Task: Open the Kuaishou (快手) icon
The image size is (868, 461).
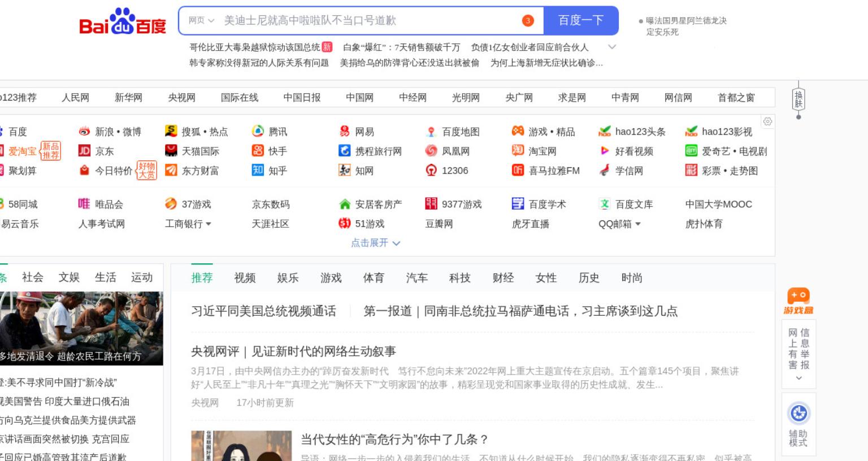Action: coord(258,151)
